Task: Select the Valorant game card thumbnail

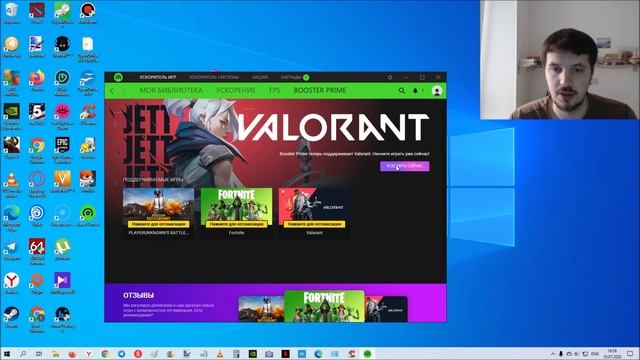Action: coord(314,204)
